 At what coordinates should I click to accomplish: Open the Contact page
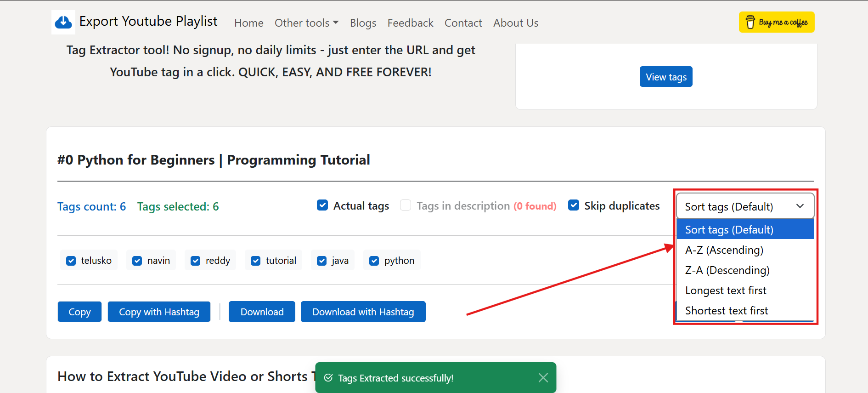463,23
